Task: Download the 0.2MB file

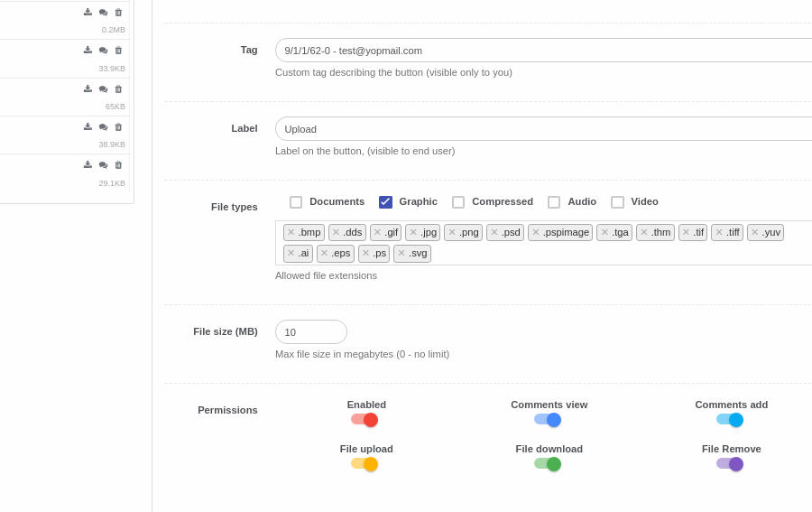Action: point(88,13)
